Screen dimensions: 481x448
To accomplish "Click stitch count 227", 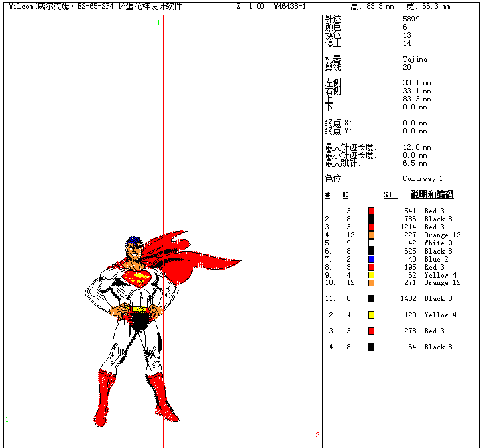I will tap(410, 235).
